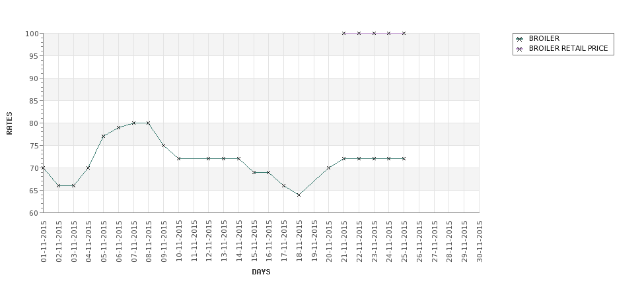Click the 19-11-2015 date label
The width and height of the screenshot is (644, 283).
click(314, 241)
